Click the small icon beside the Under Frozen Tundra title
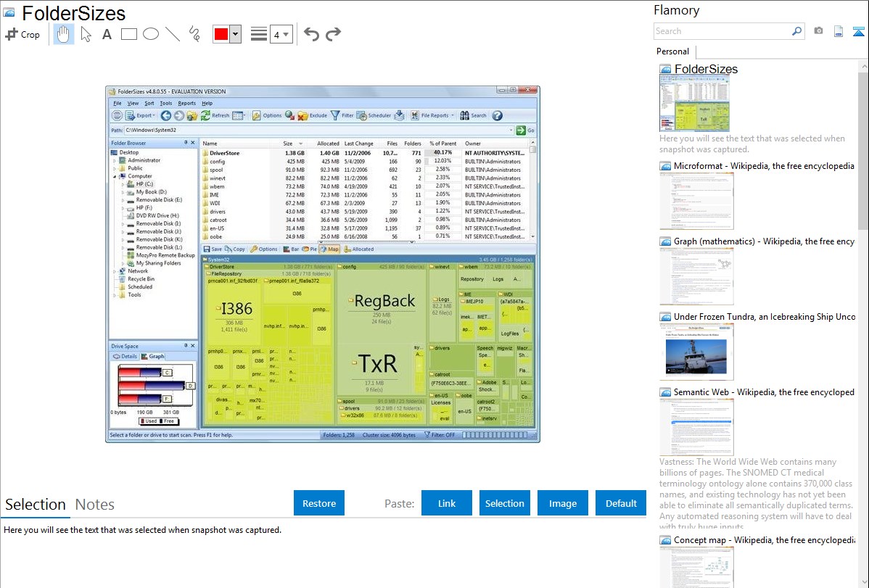Screen dimensions: 869x588 coord(665,317)
